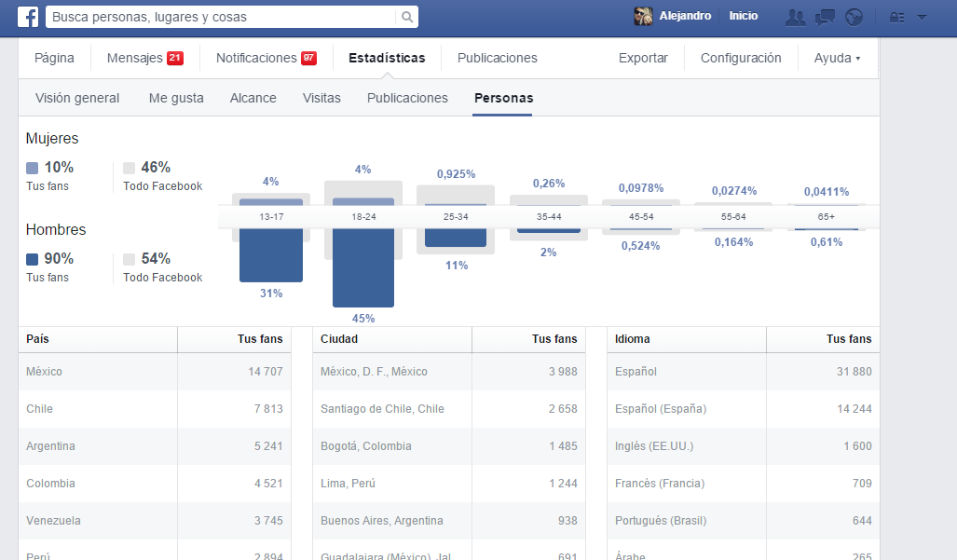Click the 13-17 men bar showing 31%

click(x=271, y=255)
